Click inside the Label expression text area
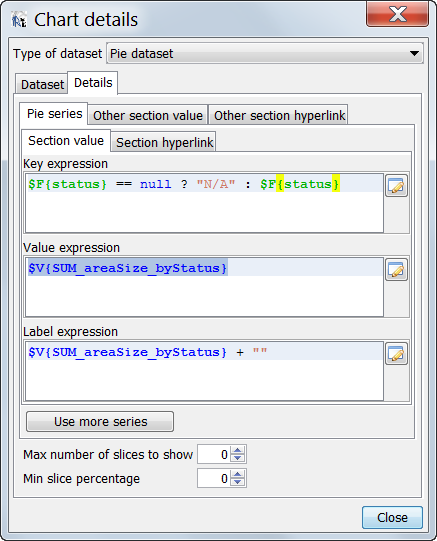This screenshot has width=437, height=541. (205, 371)
